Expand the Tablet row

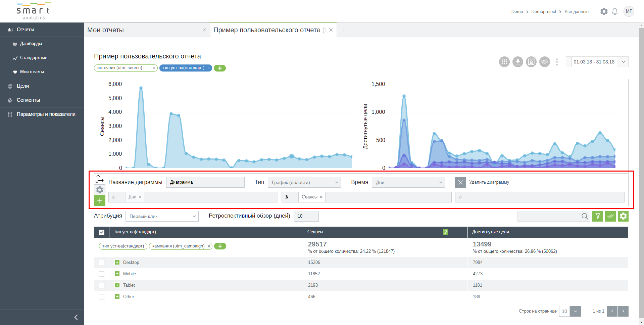tap(117, 285)
